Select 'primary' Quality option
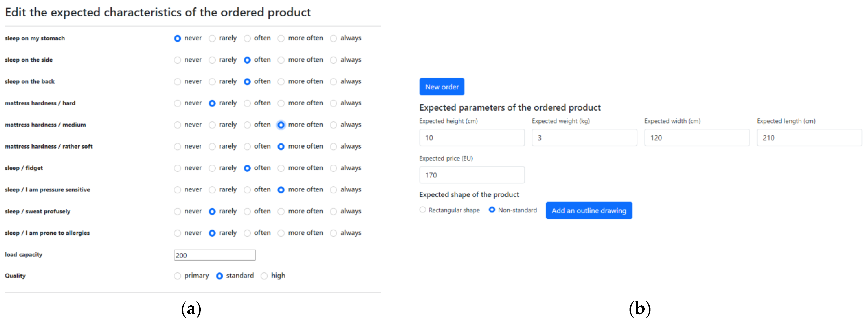 (x=177, y=276)
